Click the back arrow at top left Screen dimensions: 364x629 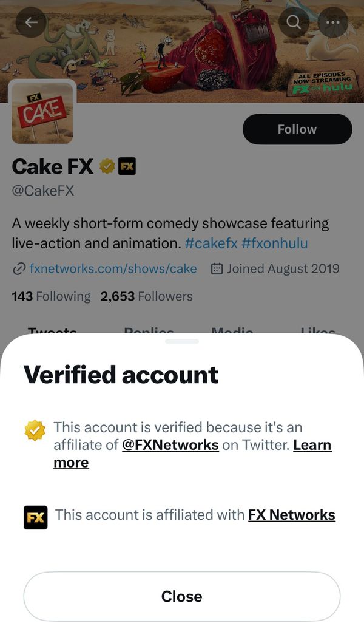(x=30, y=22)
